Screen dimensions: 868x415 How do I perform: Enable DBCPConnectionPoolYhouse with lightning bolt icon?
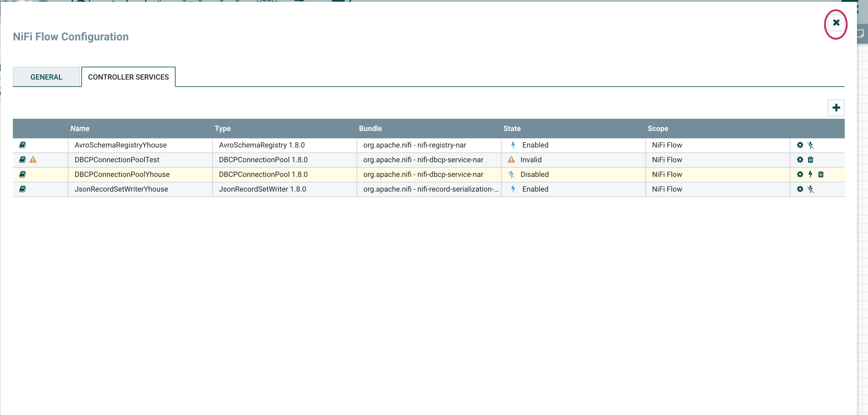pos(811,174)
